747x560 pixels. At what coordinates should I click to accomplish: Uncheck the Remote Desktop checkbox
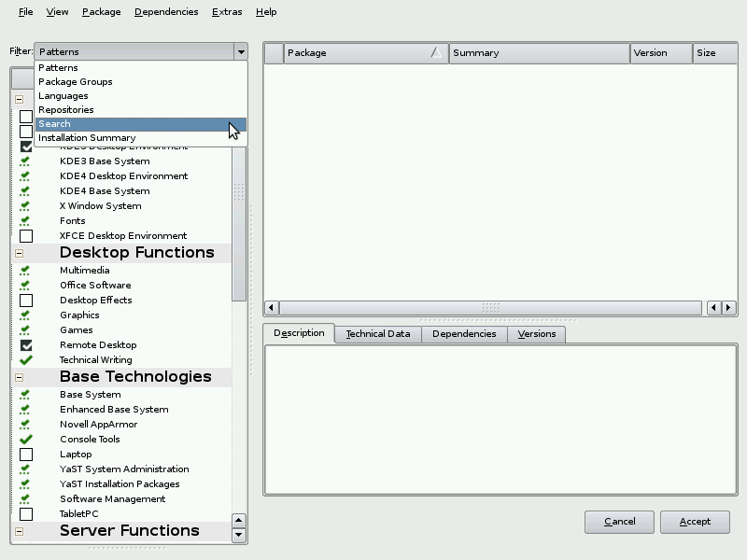[26, 345]
